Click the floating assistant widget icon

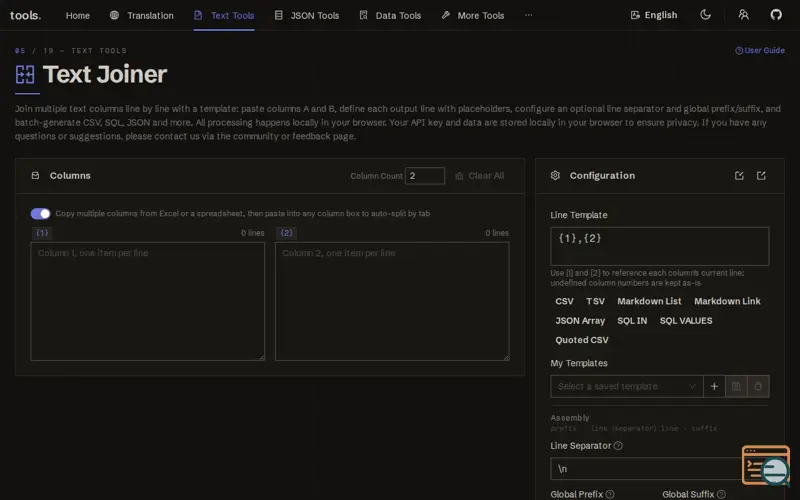click(x=766, y=465)
